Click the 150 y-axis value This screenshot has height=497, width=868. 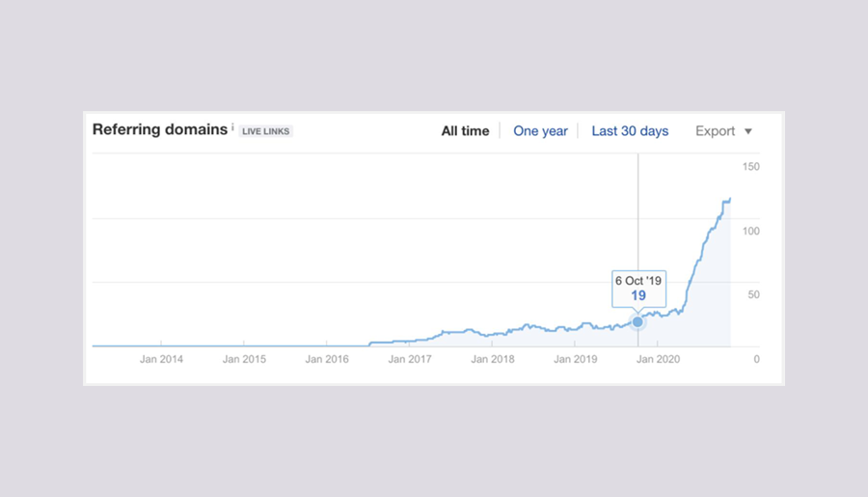[x=750, y=167]
